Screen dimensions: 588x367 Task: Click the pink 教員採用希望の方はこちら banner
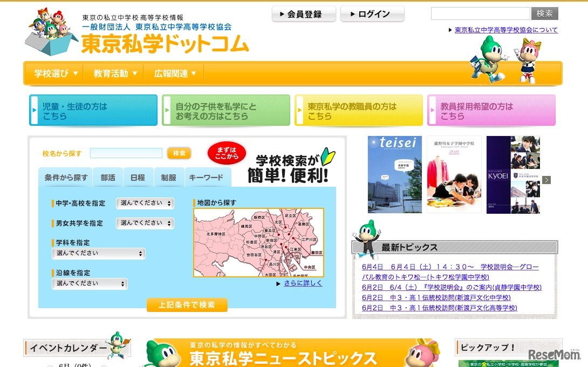coord(491,110)
